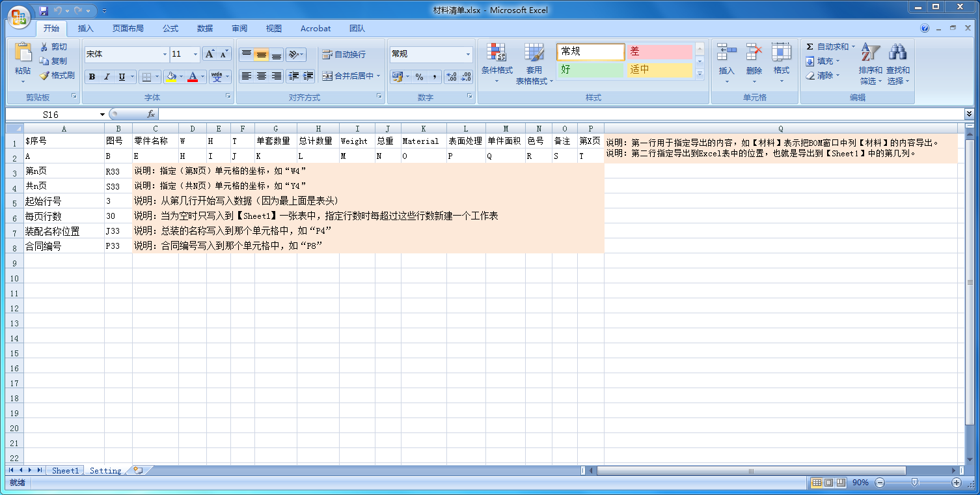Open 合并后居中 dropdown arrow
Viewport: 980px width, 495px height.
click(x=378, y=76)
